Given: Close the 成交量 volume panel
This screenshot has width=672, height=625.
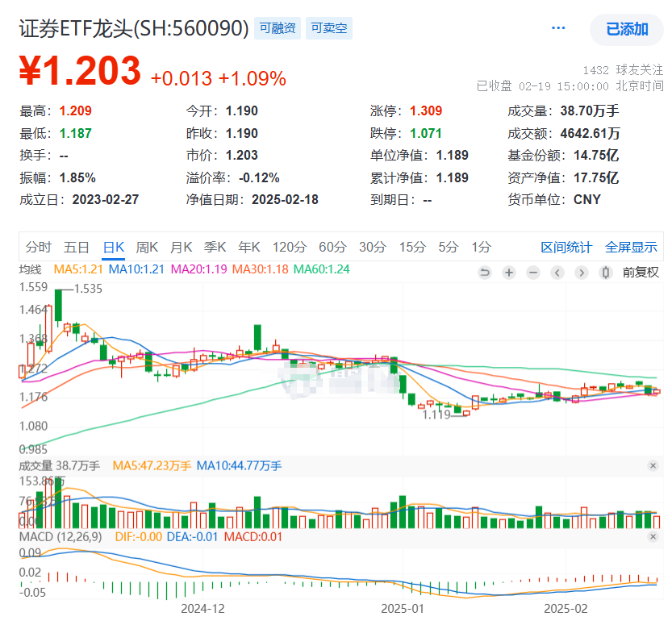Looking at the screenshot, I should (x=653, y=465).
